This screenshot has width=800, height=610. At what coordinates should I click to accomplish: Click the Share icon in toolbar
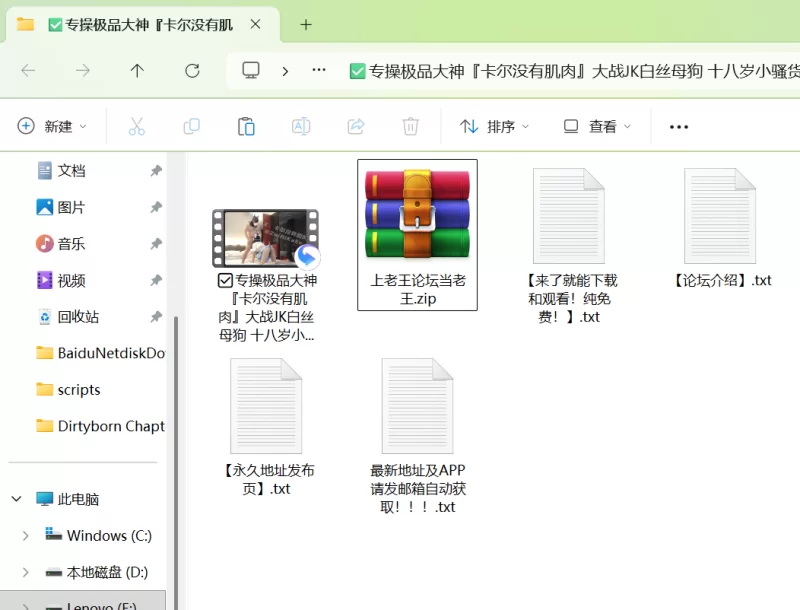pos(355,126)
